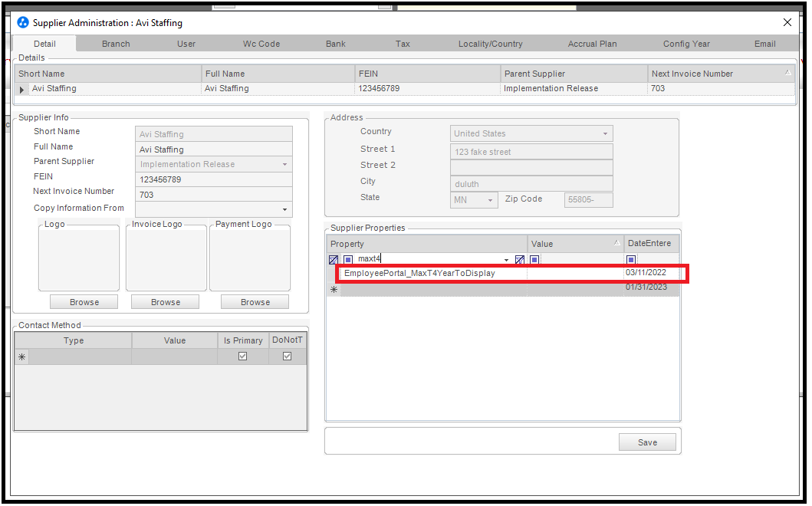Viewport: 812px width, 506px height.
Task: Click Property column header
Action: click(427, 244)
